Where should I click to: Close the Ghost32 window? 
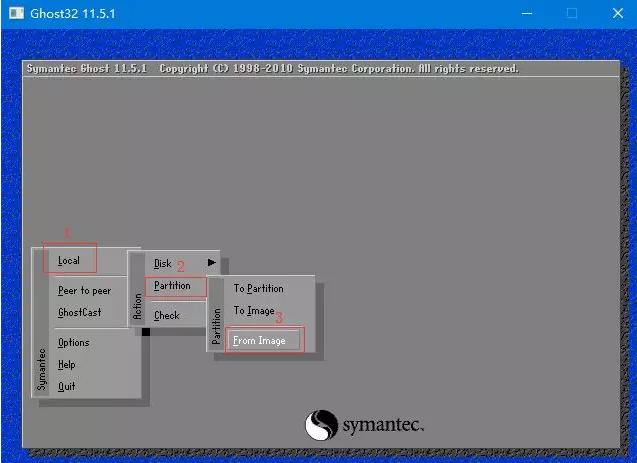(x=618, y=13)
